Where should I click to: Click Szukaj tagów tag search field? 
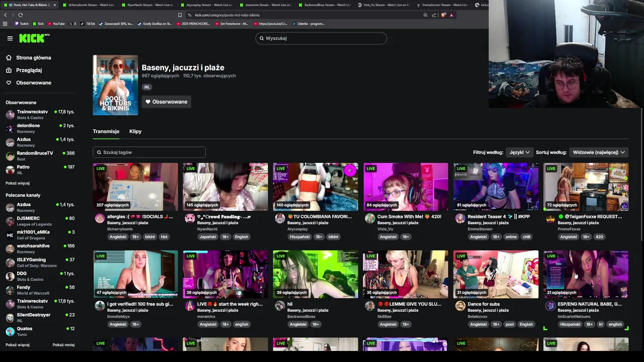[149, 152]
